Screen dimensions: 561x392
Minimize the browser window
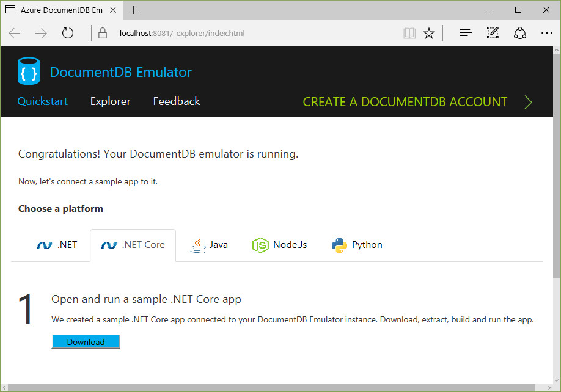click(490, 10)
